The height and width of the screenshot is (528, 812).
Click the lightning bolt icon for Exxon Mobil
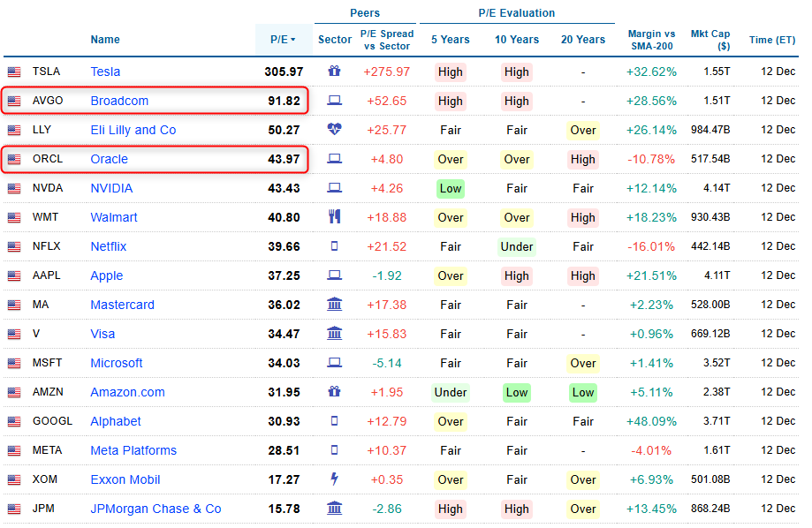click(334, 479)
